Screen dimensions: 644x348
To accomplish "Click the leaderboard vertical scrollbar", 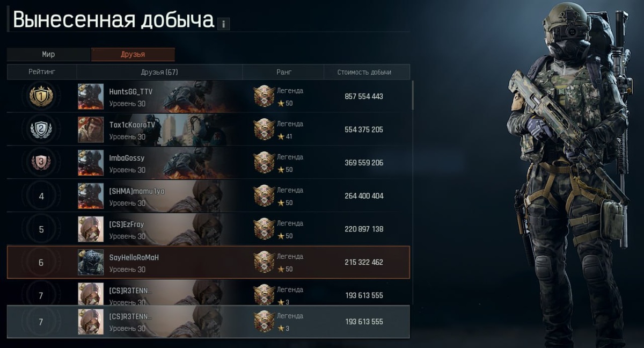I will pos(413,96).
